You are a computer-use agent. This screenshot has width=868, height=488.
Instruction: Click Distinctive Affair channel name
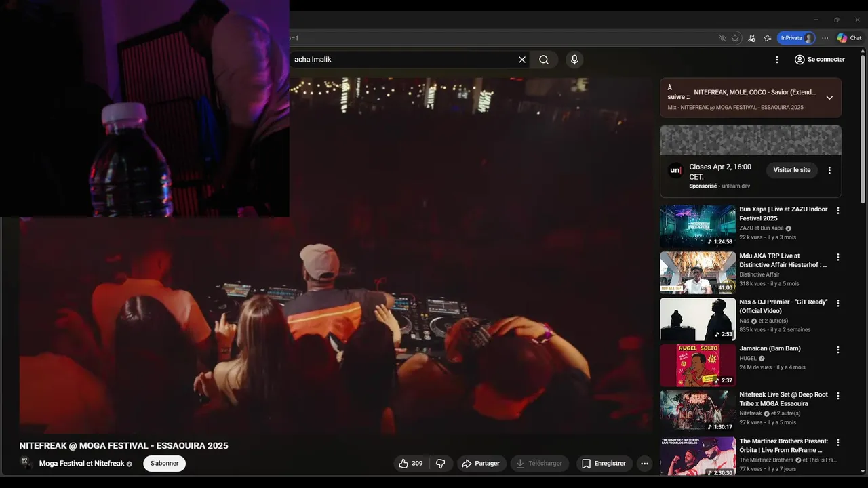tap(759, 274)
